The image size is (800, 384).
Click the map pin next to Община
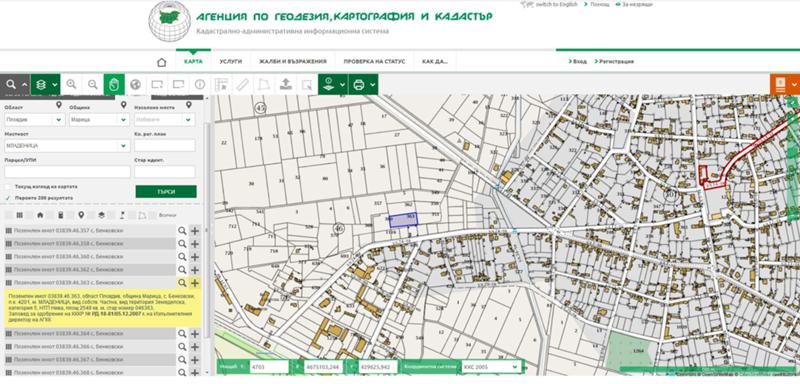coord(123,105)
